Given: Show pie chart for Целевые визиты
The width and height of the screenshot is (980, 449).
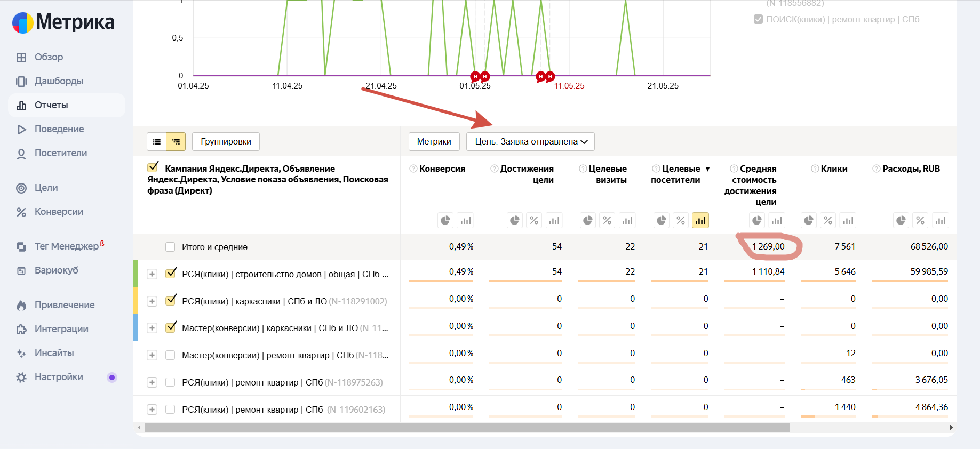Looking at the screenshot, I should click(588, 220).
